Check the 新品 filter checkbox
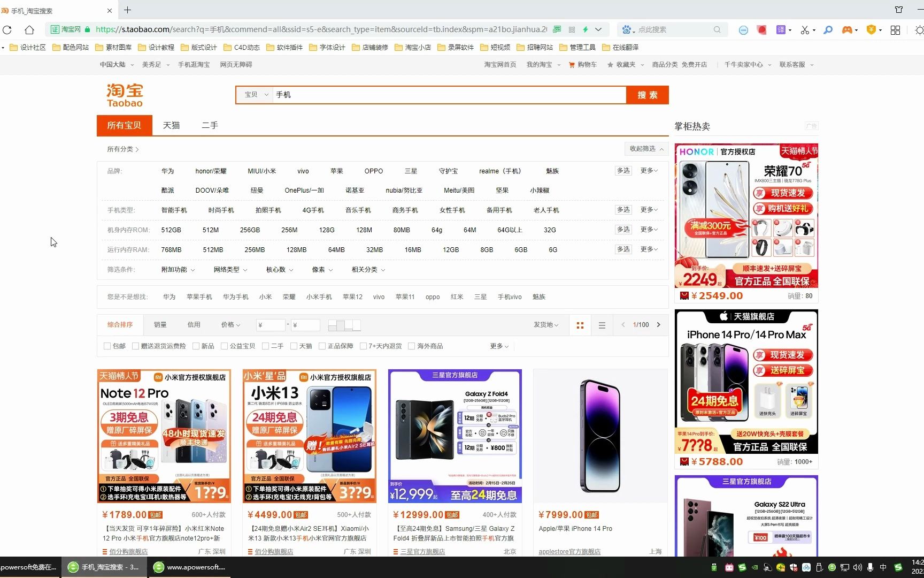924x578 pixels. point(196,346)
